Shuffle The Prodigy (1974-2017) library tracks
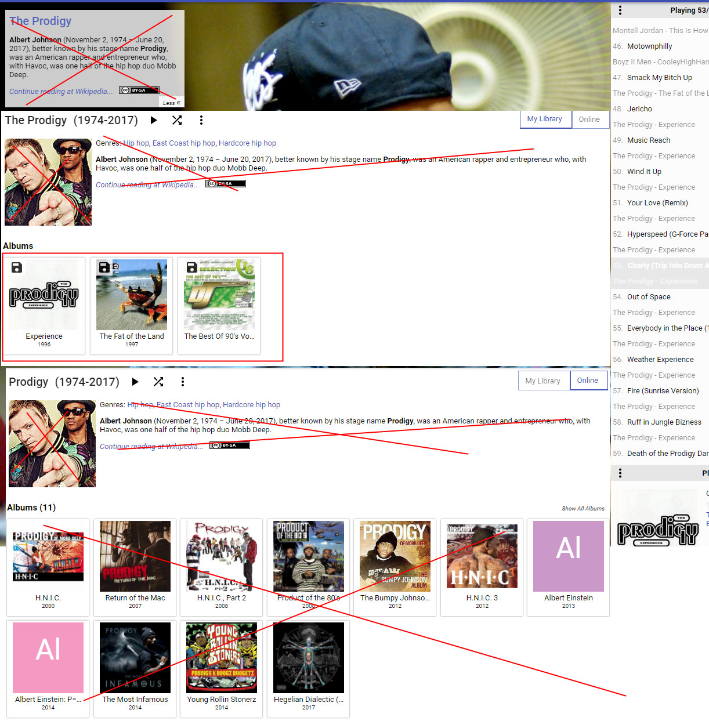709x728 pixels. tap(177, 120)
